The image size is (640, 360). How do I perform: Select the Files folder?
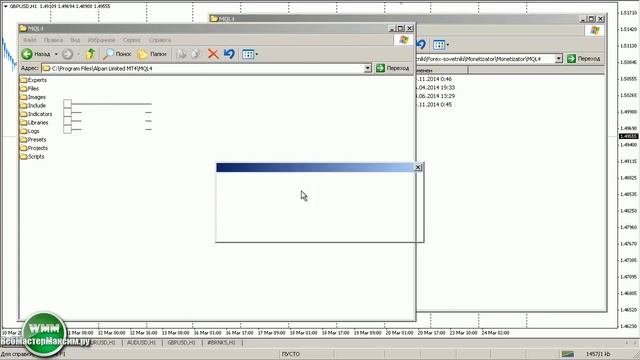(x=30, y=89)
